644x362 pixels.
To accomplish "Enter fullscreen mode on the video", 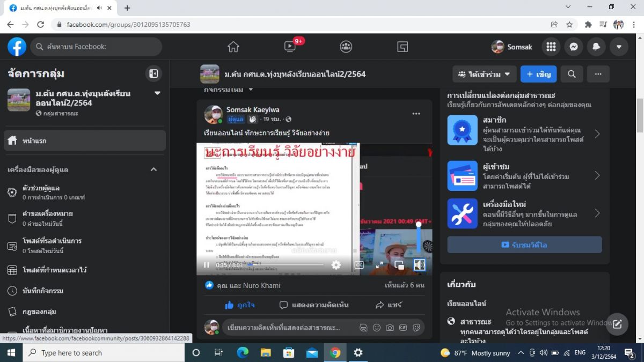I will 379,265.
